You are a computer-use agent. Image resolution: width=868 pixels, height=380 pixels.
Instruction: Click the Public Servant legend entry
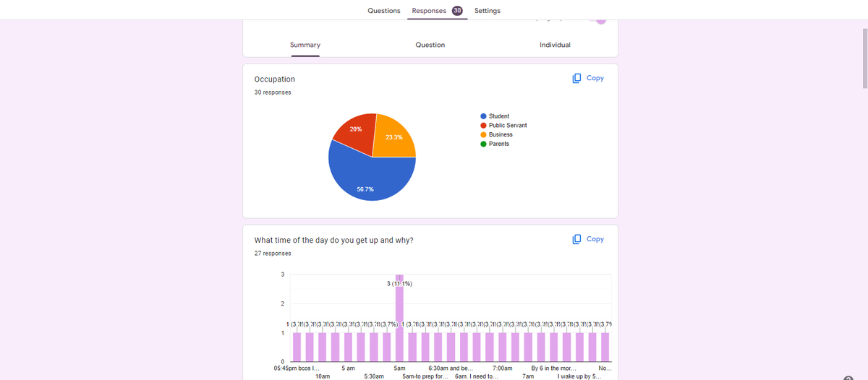[x=503, y=126]
